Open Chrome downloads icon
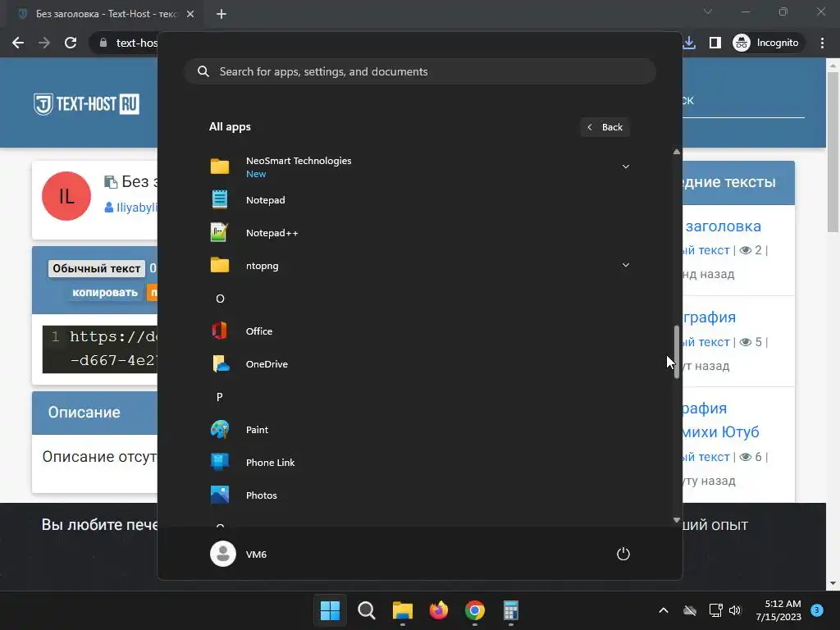840x630 pixels. coord(689,43)
